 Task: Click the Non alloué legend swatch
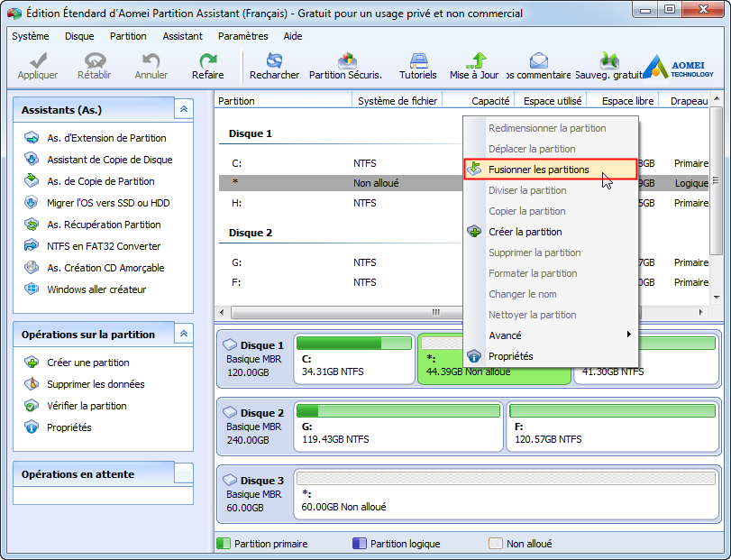[495, 544]
